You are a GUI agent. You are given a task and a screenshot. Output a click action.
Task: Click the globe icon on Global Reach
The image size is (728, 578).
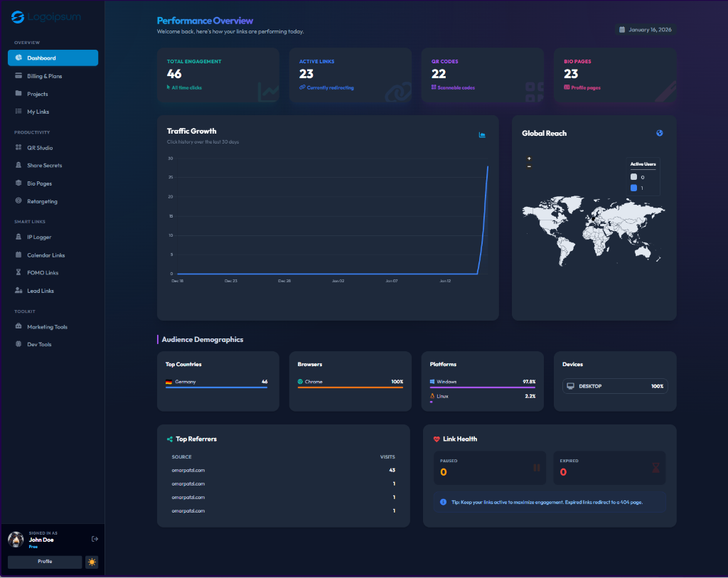tap(660, 133)
